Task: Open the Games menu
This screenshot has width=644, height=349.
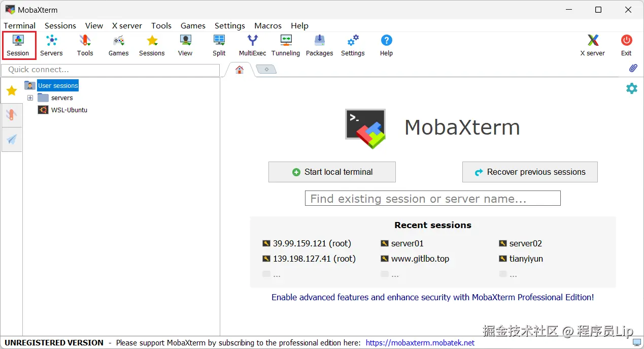Action: 193,25
